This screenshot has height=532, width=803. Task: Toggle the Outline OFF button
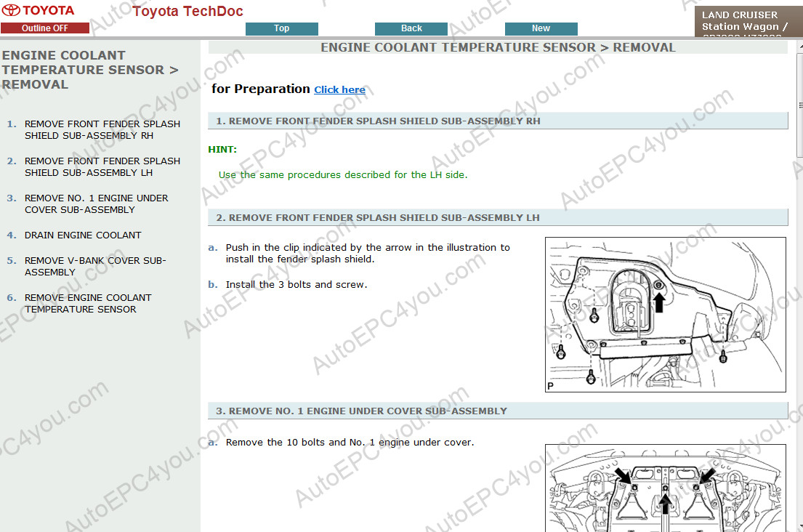[45, 28]
